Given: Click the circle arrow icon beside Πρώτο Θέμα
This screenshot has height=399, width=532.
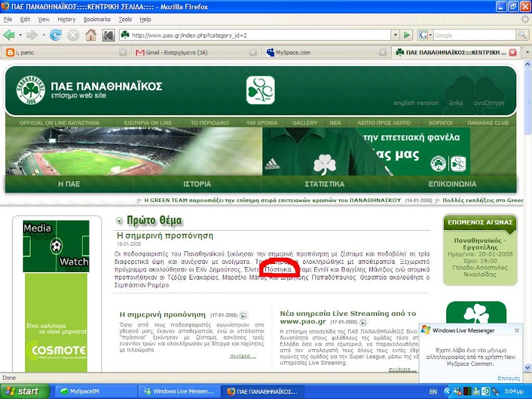Looking at the screenshot, I should [x=119, y=221].
